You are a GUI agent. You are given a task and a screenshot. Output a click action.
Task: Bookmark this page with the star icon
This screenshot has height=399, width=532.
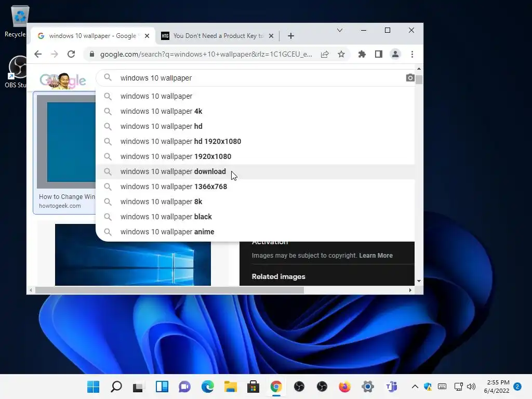click(341, 54)
